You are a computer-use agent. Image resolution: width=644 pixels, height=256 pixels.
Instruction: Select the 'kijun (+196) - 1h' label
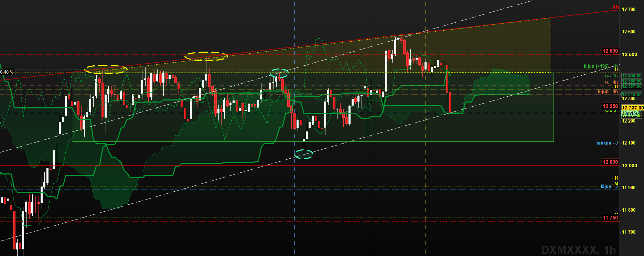tap(601, 66)
